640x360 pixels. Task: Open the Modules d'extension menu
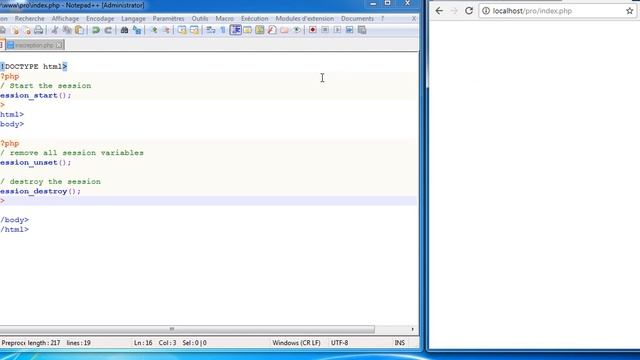pos(304,19)
